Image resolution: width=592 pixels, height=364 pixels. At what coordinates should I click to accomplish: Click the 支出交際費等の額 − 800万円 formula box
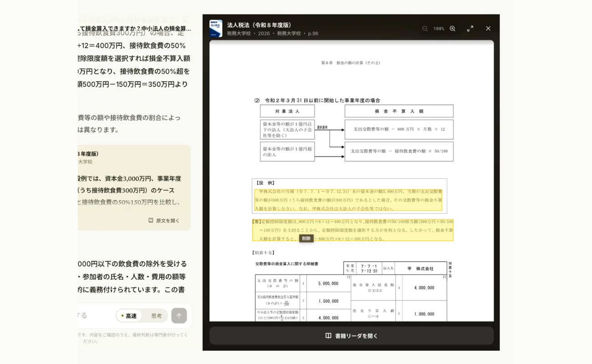(x=399, y=129)
